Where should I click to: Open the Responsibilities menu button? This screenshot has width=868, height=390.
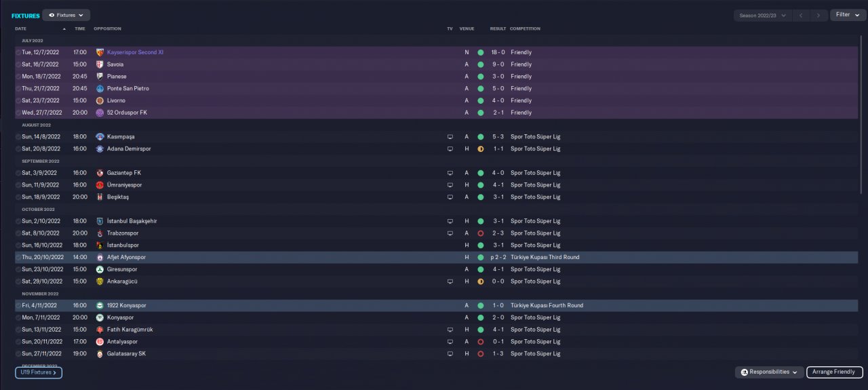(x=769, y=372)
